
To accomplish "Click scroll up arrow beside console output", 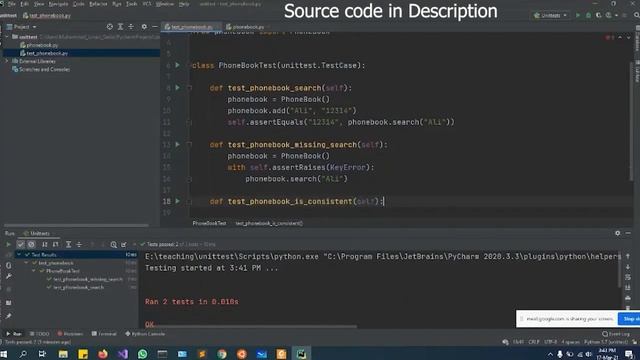I will click(x=628, y=256).
